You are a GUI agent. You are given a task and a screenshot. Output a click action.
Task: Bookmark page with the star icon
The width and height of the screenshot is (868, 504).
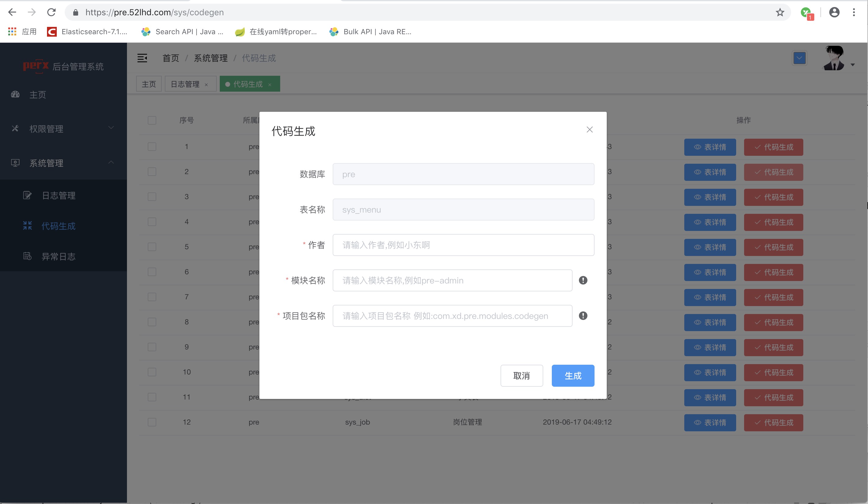(780, 13)
